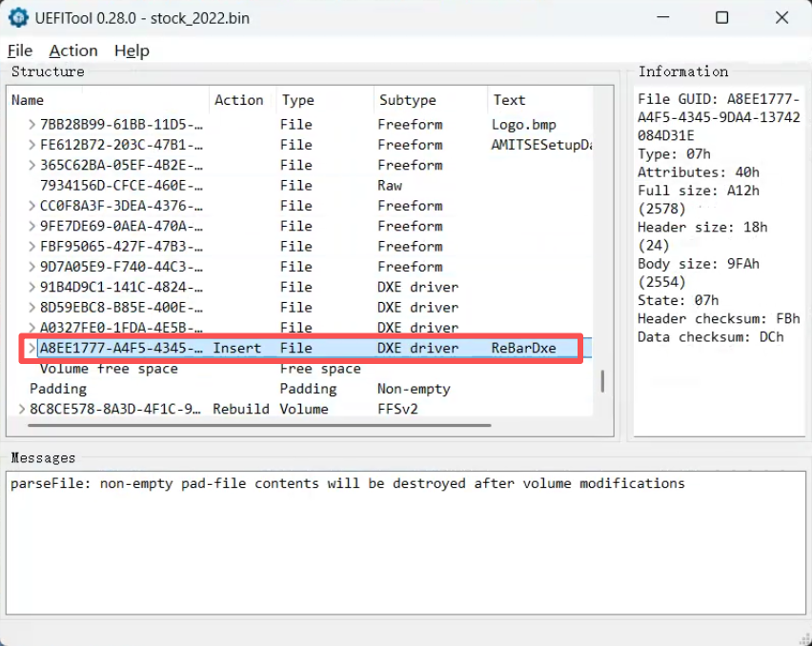Select the 7934156D-CFCE-460E Raw file row
This screenshot has width=812, height=646.
[300, 186]
